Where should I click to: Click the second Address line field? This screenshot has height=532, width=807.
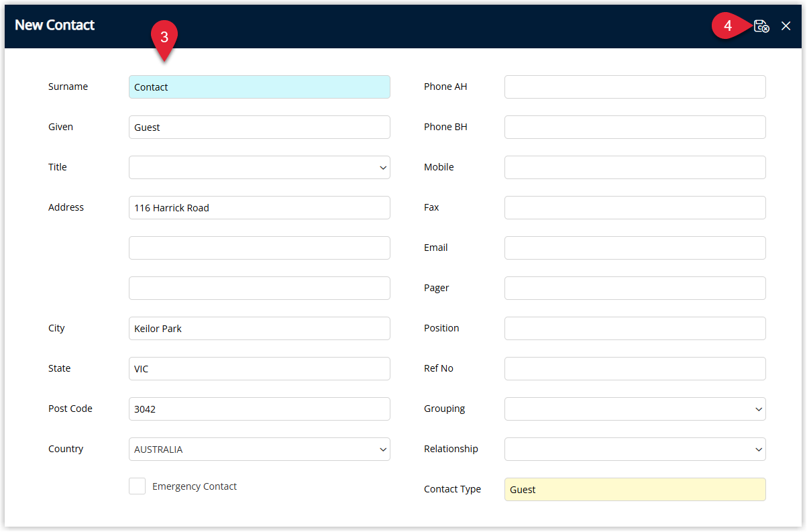(x=260, y=248)
